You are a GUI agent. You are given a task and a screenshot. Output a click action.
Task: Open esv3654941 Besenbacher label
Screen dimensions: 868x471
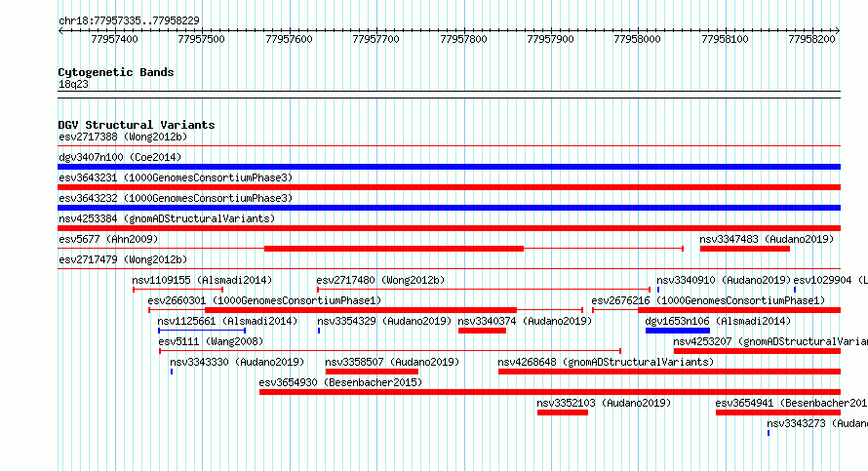(x=791, y=403)
